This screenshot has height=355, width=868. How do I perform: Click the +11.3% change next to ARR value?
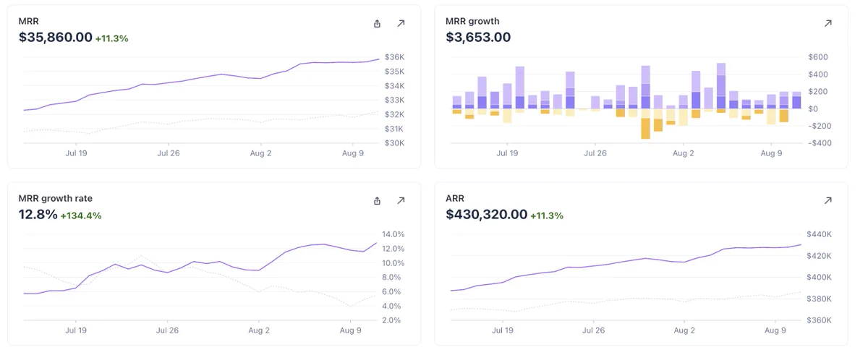pyautogui.click(x=547, y=215)
